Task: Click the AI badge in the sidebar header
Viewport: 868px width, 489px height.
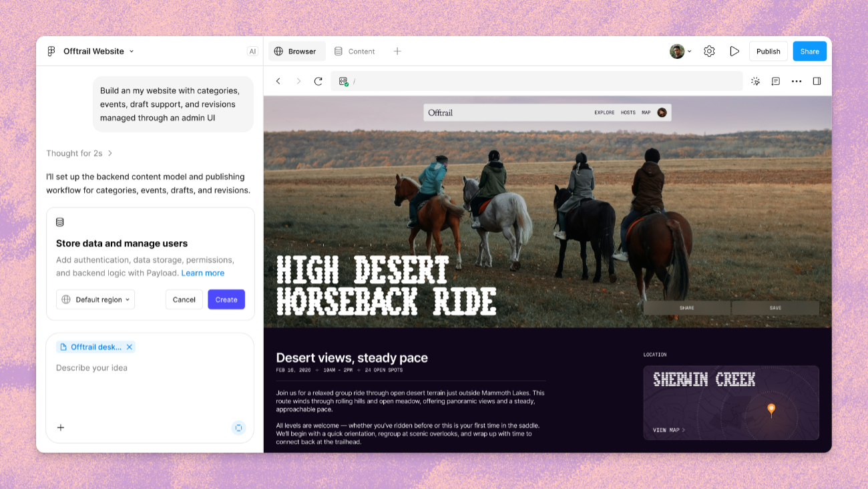Action: (x=252, y=51)
